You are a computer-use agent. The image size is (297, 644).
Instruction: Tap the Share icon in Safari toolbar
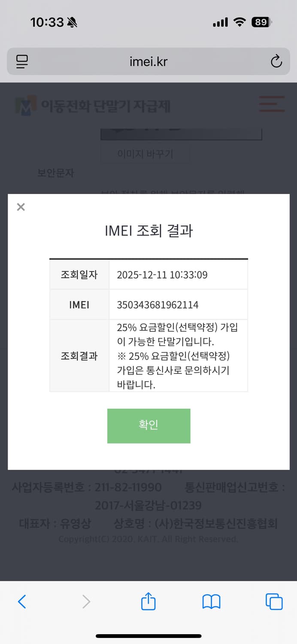[x=148, y=601]
